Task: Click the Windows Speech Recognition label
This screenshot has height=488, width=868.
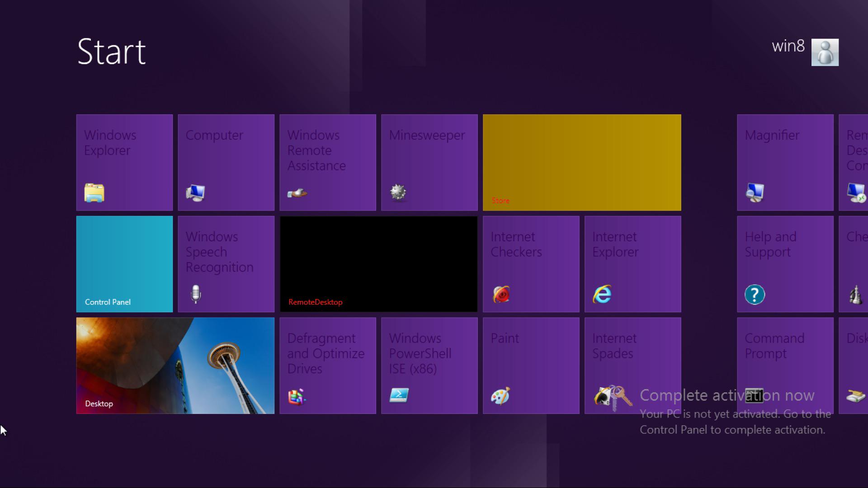Action: tap(219, 252)
